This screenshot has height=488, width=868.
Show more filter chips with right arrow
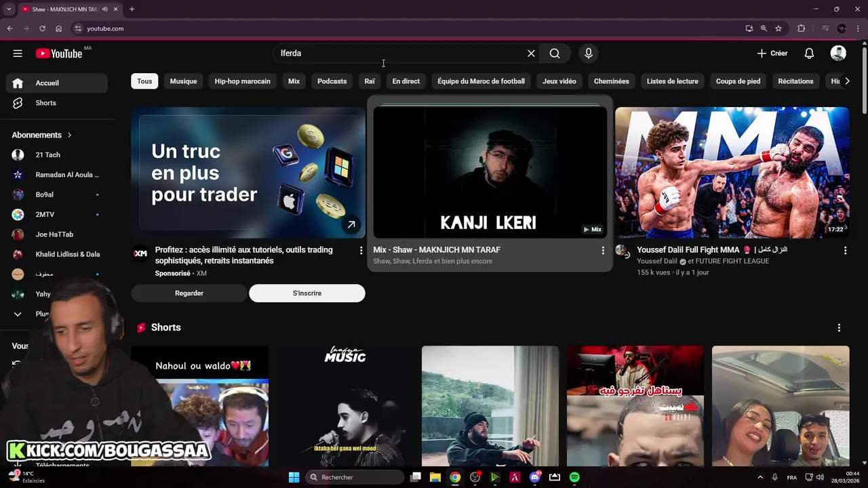coord(848,81)
